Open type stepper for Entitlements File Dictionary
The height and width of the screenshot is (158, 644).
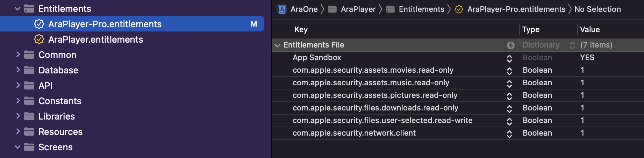(x=572, y=45)
